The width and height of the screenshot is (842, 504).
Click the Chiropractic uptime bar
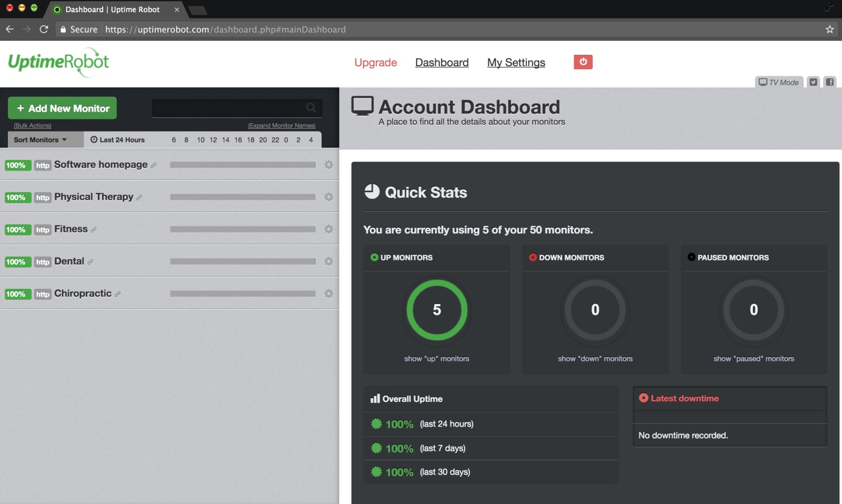[x=243, y=294]
